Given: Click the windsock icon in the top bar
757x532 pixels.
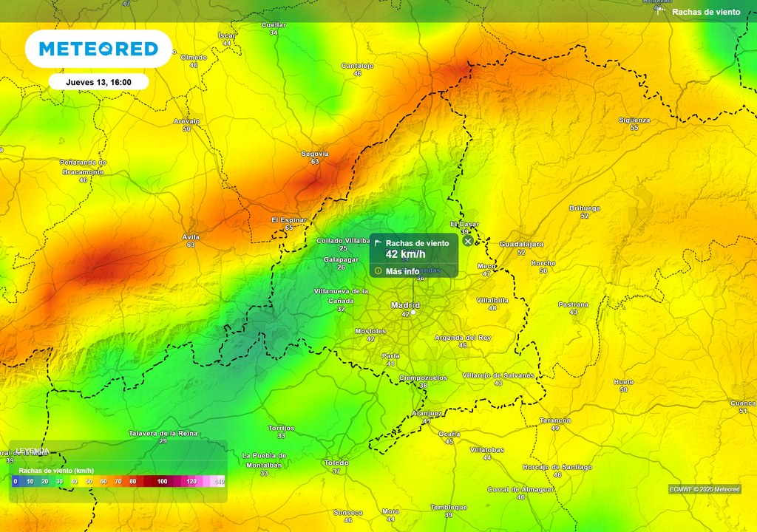Looking at the screenshot, I should click(x=660, y=11).
